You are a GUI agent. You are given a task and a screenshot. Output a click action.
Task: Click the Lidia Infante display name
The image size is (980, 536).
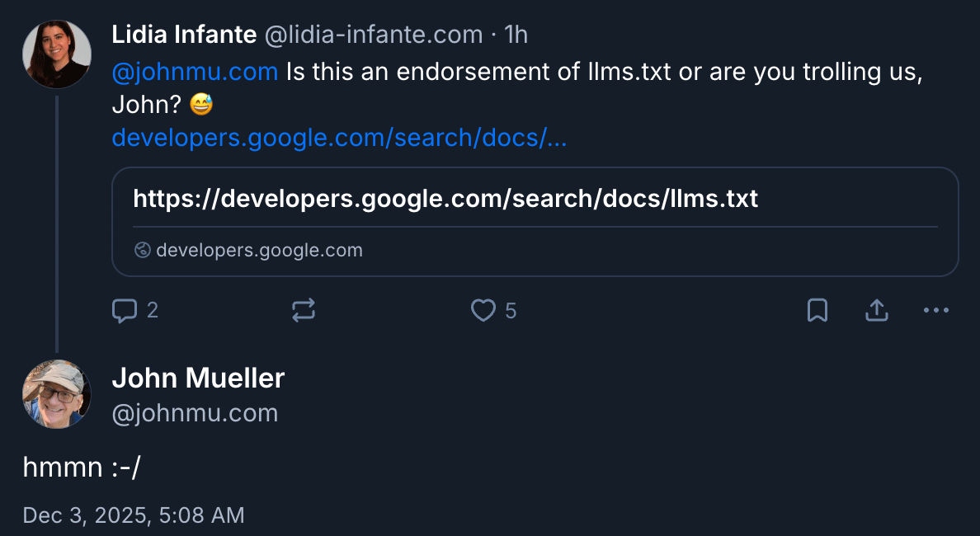coord(184,35)
